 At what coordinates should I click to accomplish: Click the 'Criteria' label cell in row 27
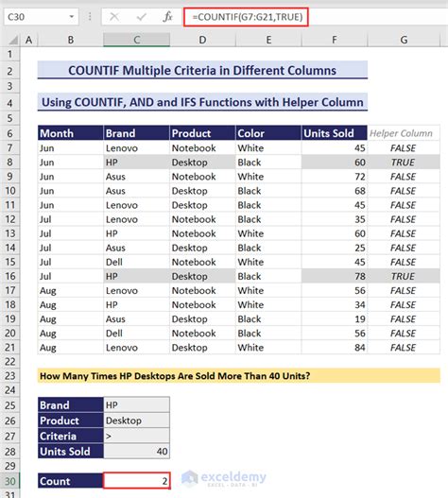pyautogui.click(x=71, y=436)
